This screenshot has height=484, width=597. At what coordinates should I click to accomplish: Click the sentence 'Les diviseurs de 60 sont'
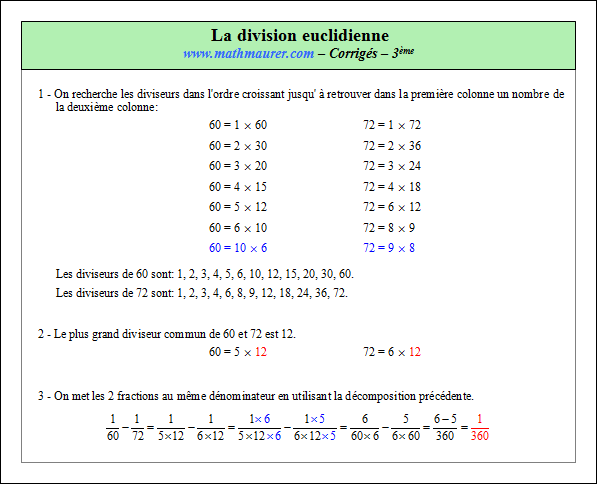[205, 274]
